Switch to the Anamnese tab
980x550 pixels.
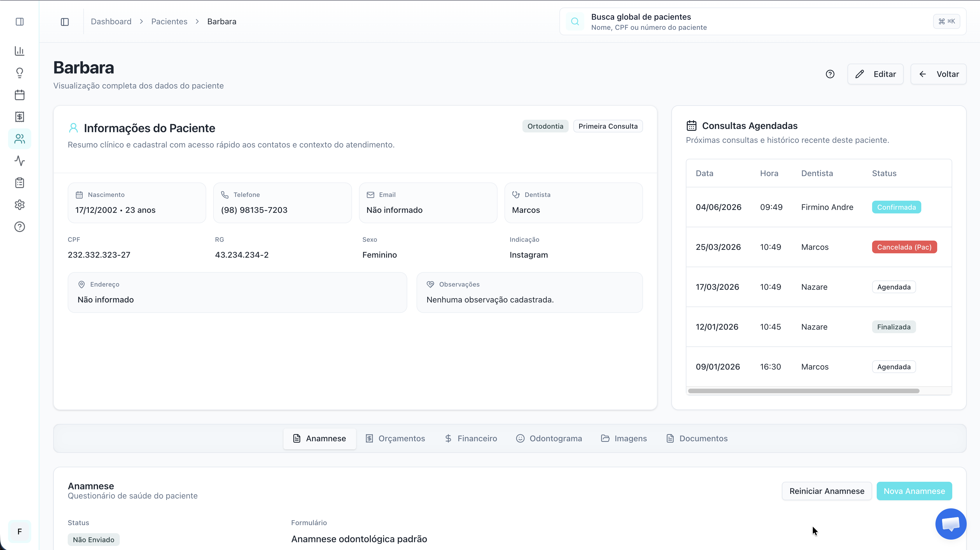(320, 439)
